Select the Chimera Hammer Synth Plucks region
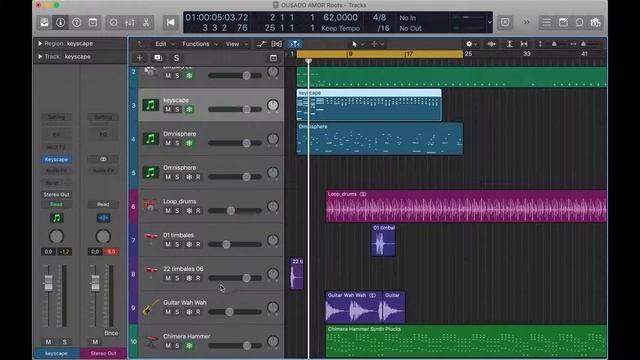The width and height of the screenshot is (640, 360). tap(466, 341)
